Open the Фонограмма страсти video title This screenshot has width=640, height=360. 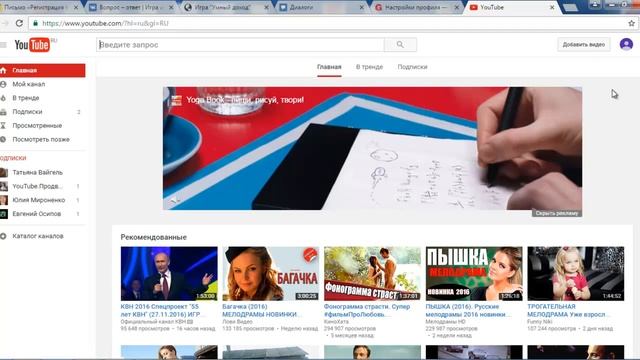[367, 310]
